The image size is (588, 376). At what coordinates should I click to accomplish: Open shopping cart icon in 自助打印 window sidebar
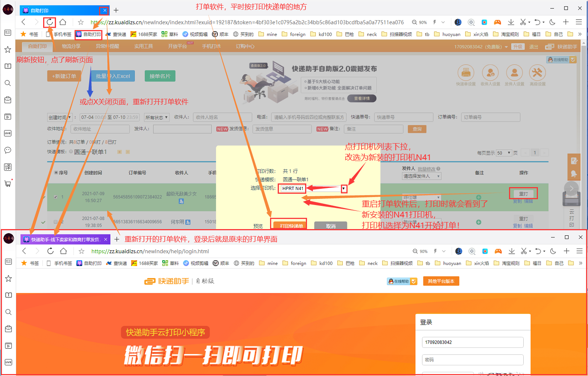point(8,183)
